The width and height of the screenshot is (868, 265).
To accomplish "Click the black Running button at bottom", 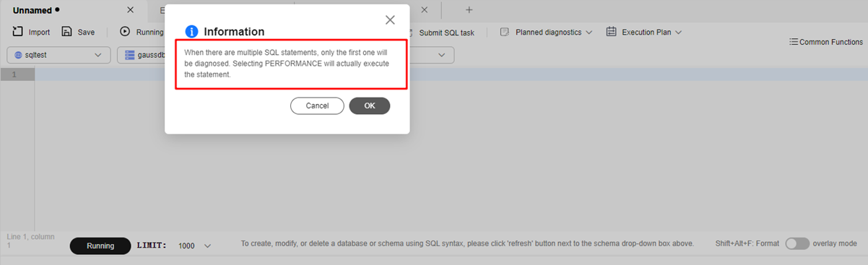I will pyautogui.click(x=100, y=246).
